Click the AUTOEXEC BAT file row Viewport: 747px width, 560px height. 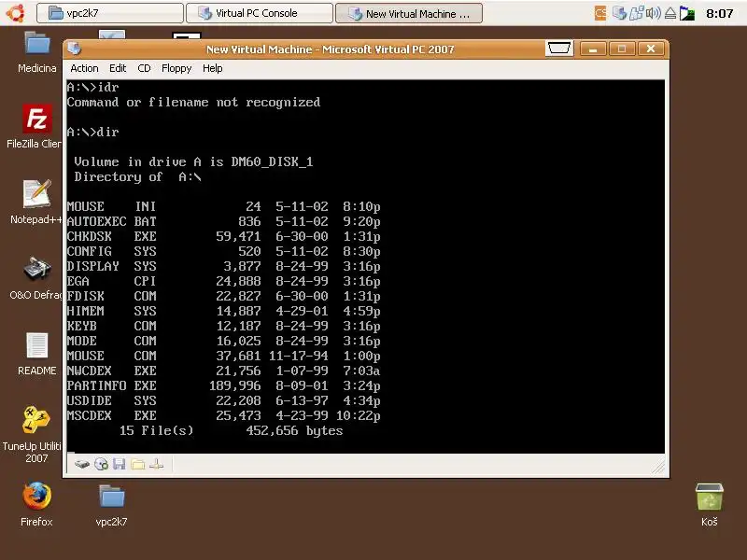223,221
